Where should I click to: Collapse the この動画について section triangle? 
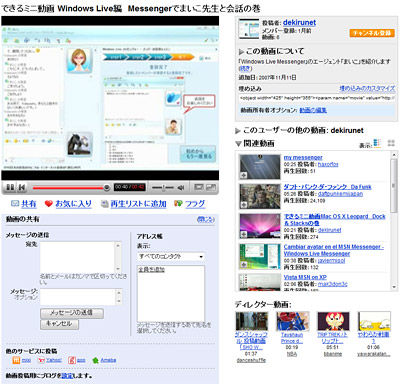(241, 52)
